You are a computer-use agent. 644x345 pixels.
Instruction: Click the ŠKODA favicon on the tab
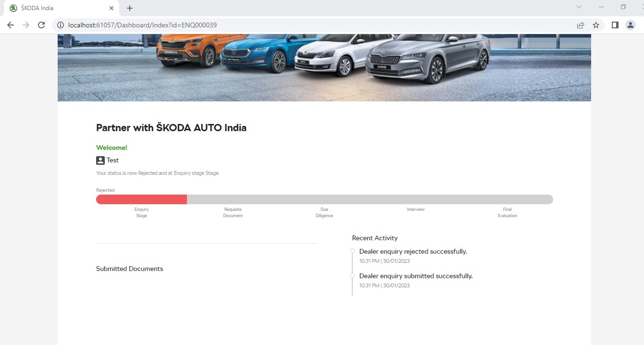(13, 8)
